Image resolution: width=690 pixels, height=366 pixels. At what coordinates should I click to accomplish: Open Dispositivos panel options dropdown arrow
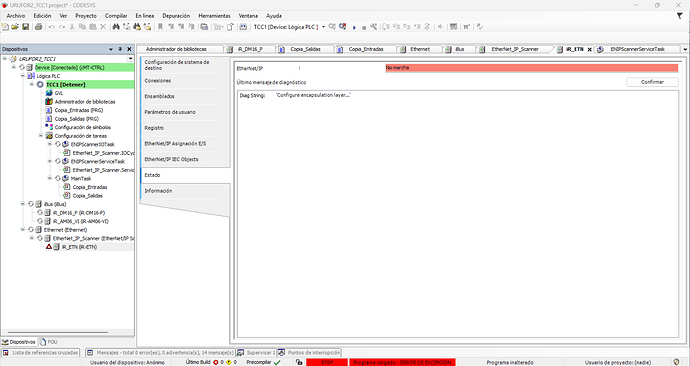pos(111,49)
